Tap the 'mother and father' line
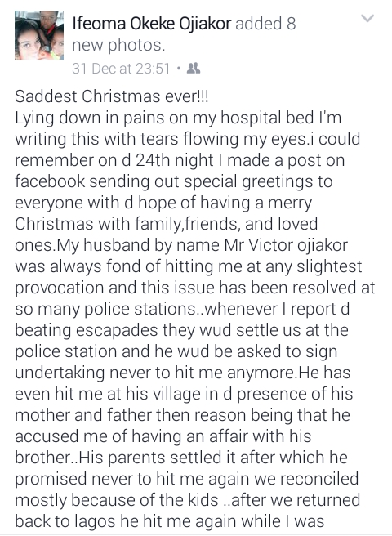 (x=182, y=415)
